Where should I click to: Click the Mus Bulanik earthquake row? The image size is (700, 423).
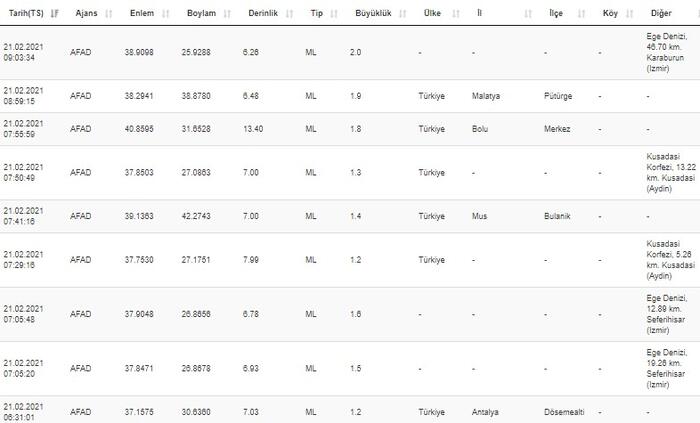point(350,216)
